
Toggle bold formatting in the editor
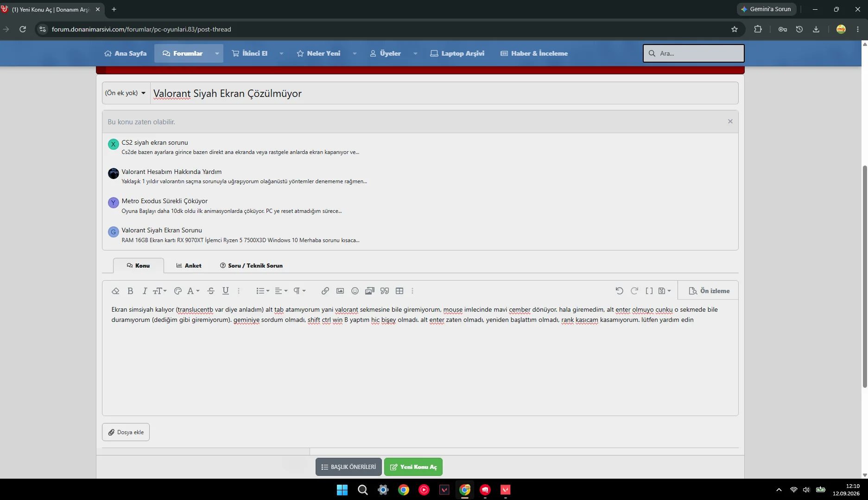[x=130, y=291]
